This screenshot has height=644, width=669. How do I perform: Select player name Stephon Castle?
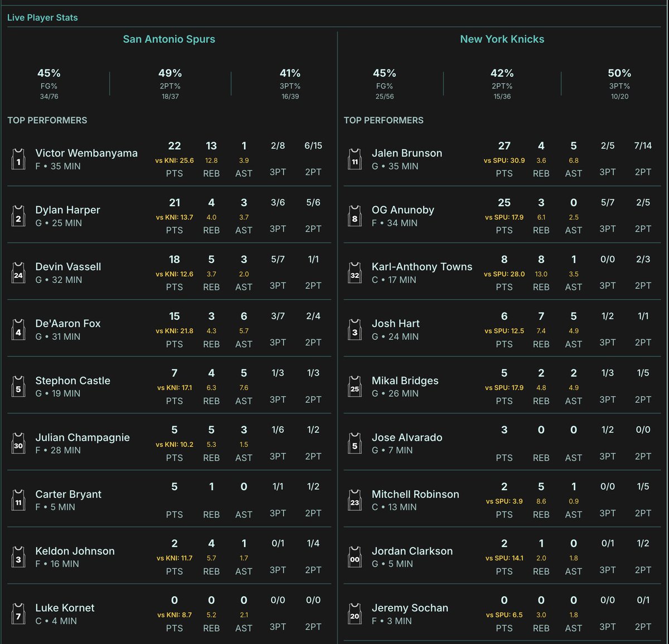point(72,380)
